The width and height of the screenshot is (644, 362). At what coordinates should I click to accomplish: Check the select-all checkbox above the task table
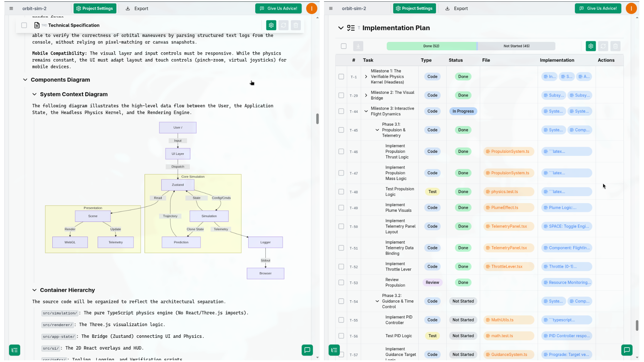pyautogui.click(x=343, y=46)
